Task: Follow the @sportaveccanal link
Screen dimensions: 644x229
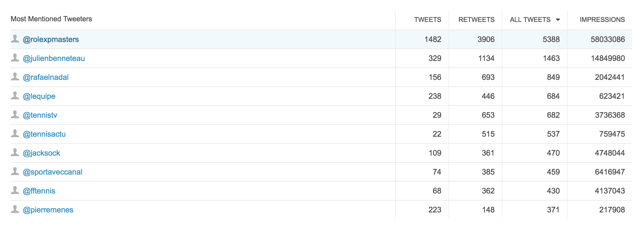Action: point(52,172)
